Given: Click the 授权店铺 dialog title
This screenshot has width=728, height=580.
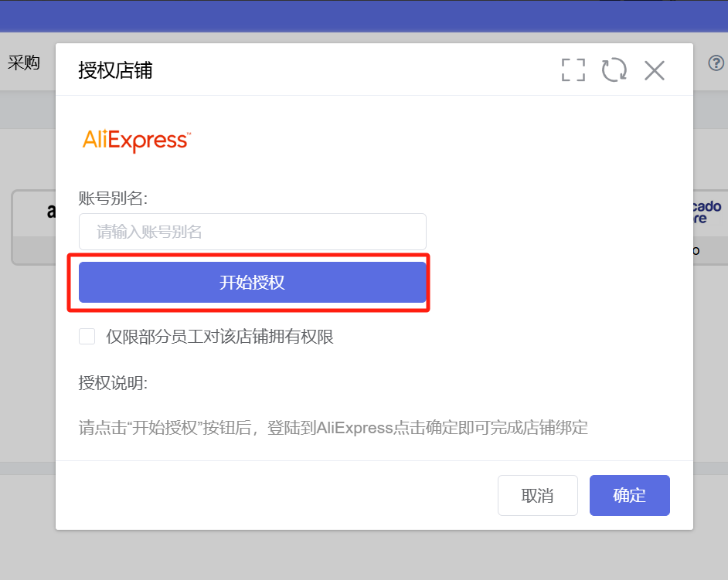Looking at the screenshot, I should pyautogui.click(x=115, y=70).
